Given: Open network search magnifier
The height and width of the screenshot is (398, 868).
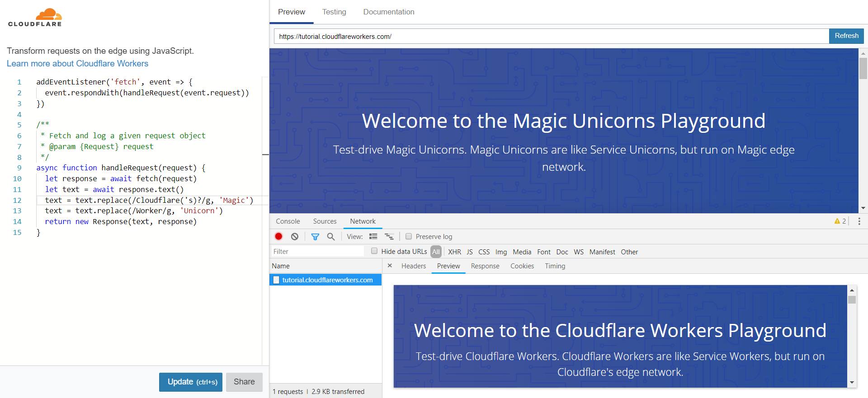Looking at the screenshot, I should (331, 236).
